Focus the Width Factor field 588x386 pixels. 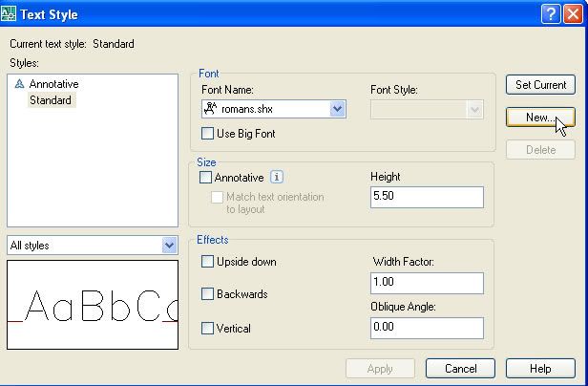pos(426,283)
